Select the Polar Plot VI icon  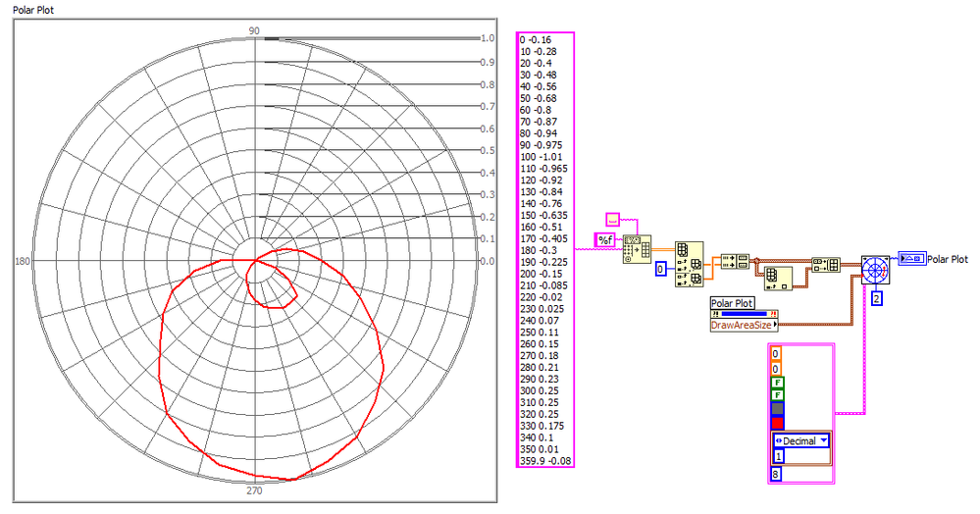point(875,270)
